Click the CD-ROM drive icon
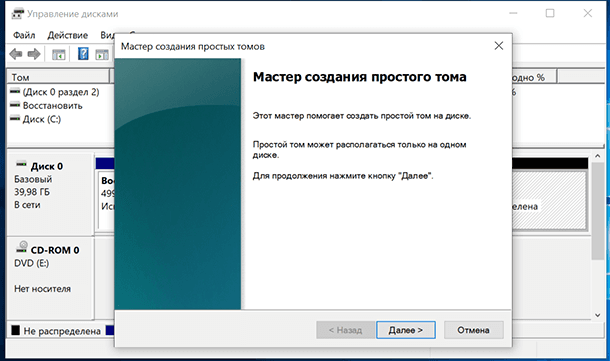 [x=22, y=247]
